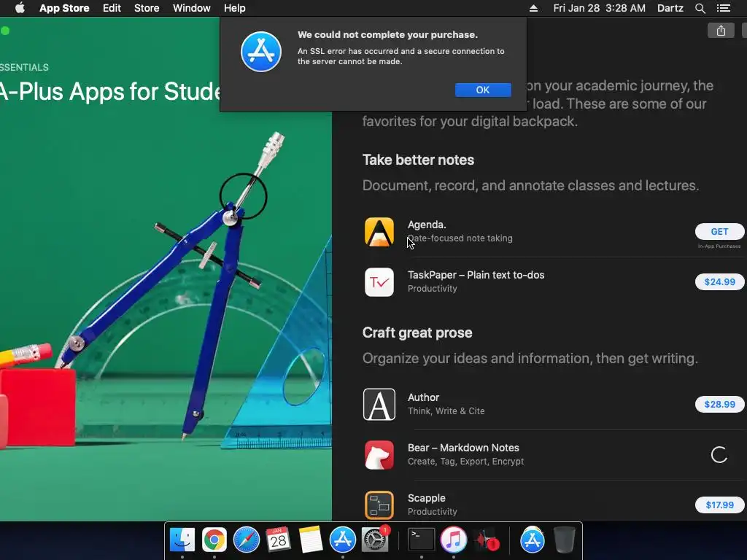Open the Dartz user menu

(670, 8)
